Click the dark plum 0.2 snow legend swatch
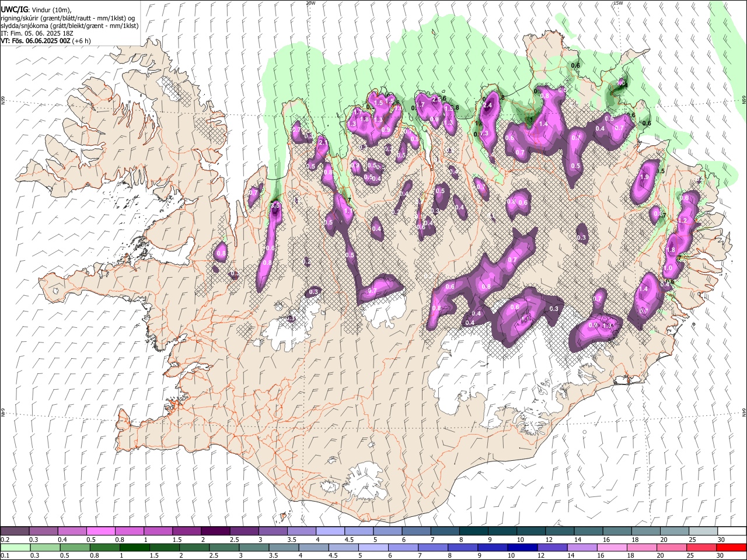Screen dimensions: 747x560 click(x=15, y=531)
